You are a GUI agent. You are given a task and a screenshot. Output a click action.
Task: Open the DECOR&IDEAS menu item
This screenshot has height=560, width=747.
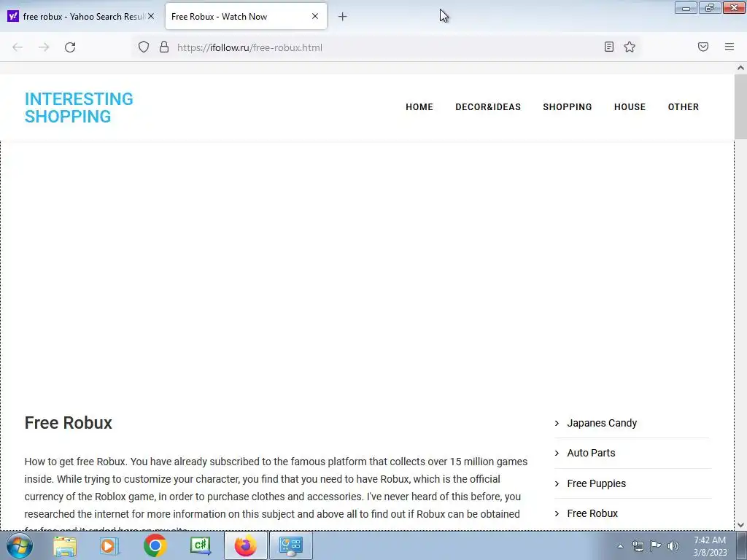click(488, 107)
